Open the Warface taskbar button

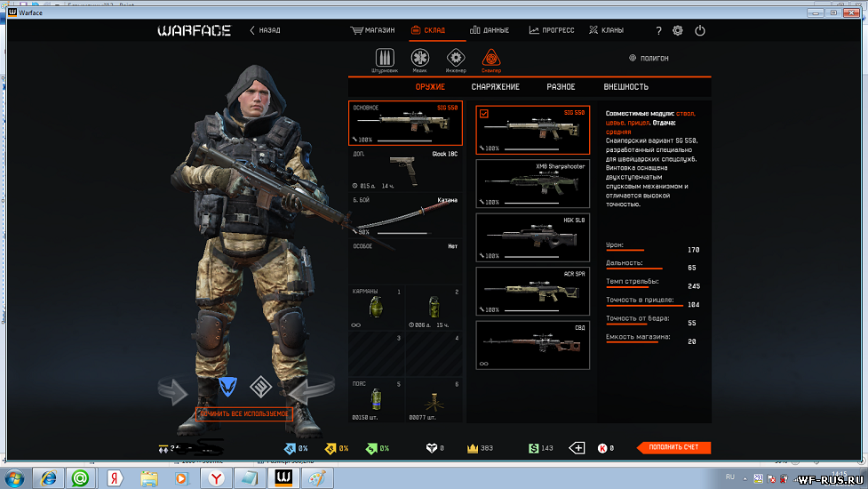[283, 478]
